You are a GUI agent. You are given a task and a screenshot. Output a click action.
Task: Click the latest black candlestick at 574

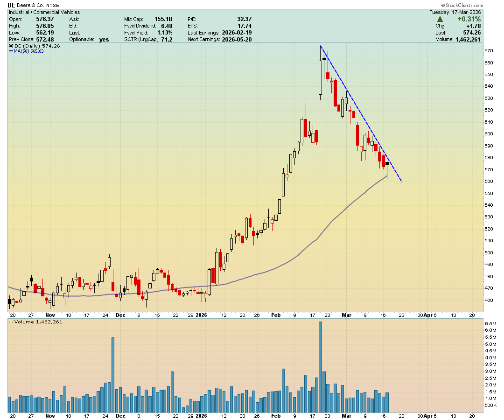[x=387, y=163]
